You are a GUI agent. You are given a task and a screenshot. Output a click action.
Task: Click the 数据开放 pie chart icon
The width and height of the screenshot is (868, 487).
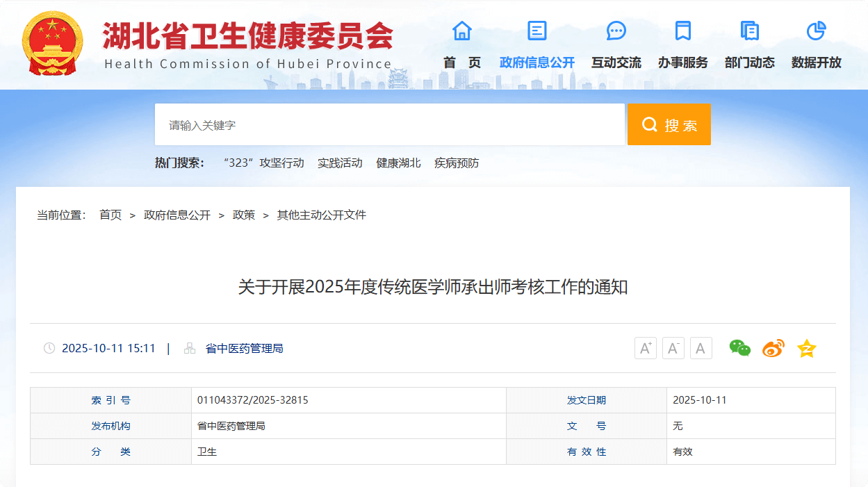tap(816, 31)
